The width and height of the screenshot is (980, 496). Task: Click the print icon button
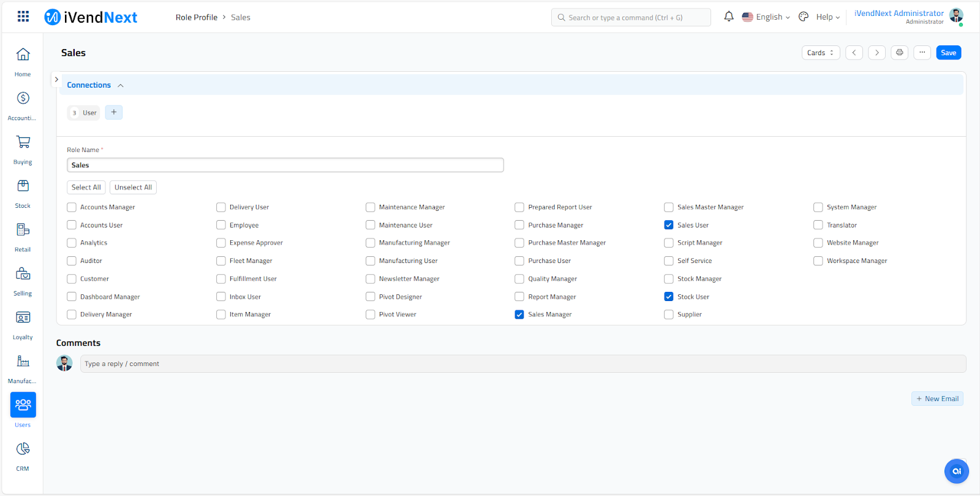899,53
